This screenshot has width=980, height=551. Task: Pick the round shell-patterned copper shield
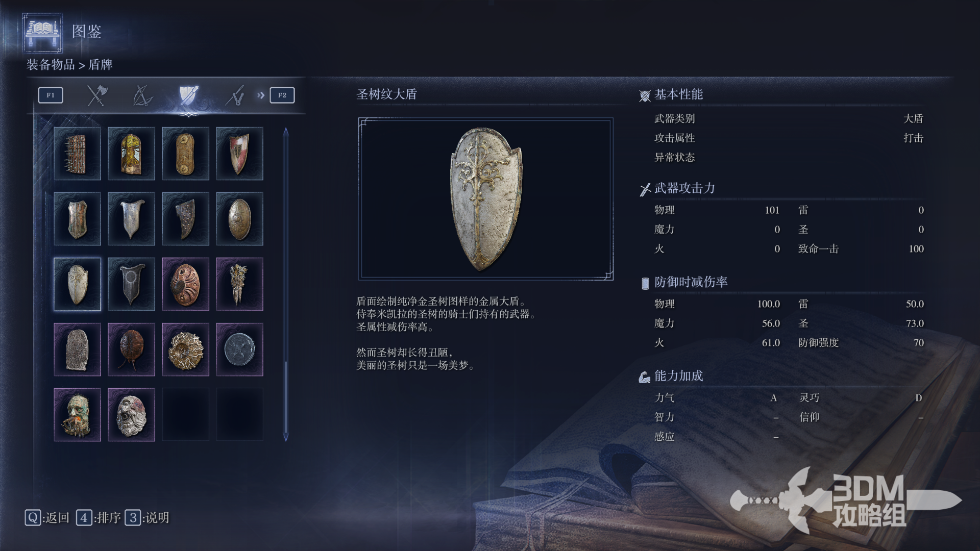coord(185,284)
